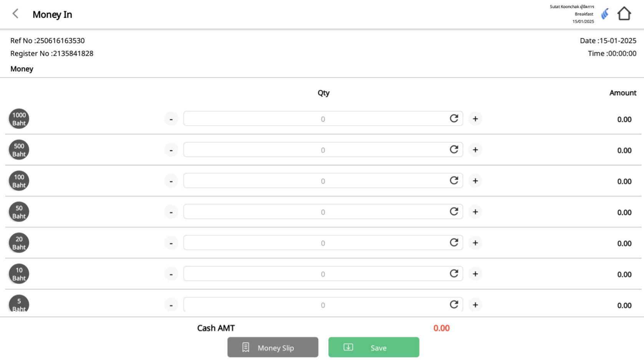Decrease the 500 Baht quantity
This screenshot has width=644, height=362.
point(171,150)
